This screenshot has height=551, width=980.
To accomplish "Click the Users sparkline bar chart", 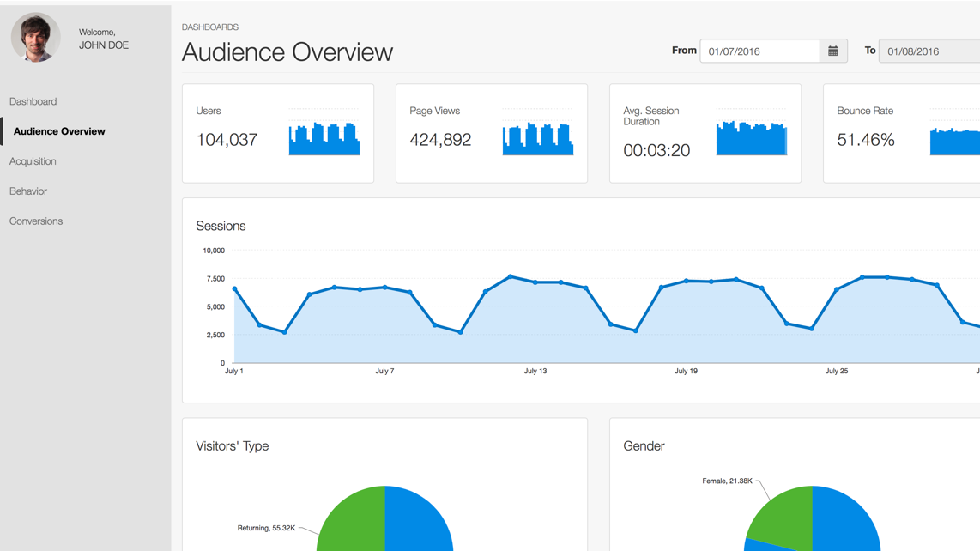I will [x=324, y=139].
